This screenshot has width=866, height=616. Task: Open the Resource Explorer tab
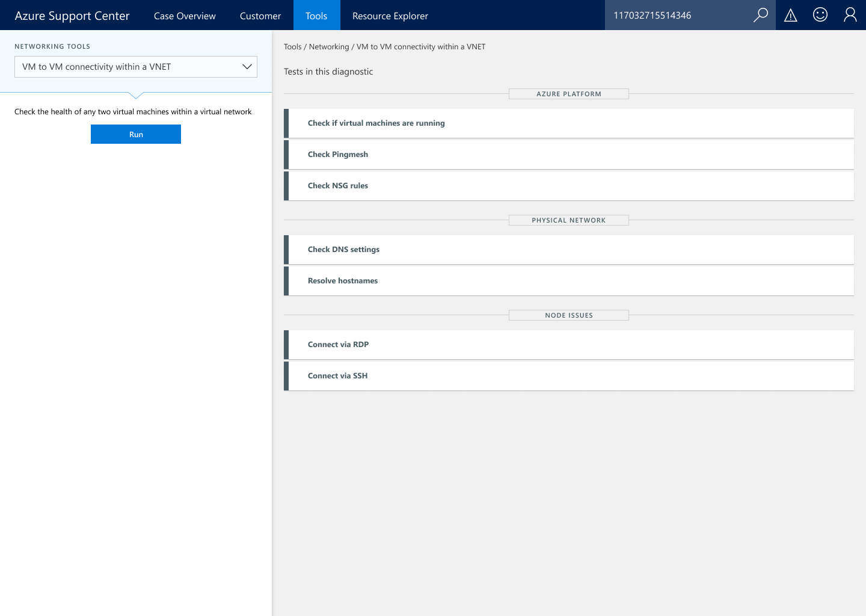point(390,16)
